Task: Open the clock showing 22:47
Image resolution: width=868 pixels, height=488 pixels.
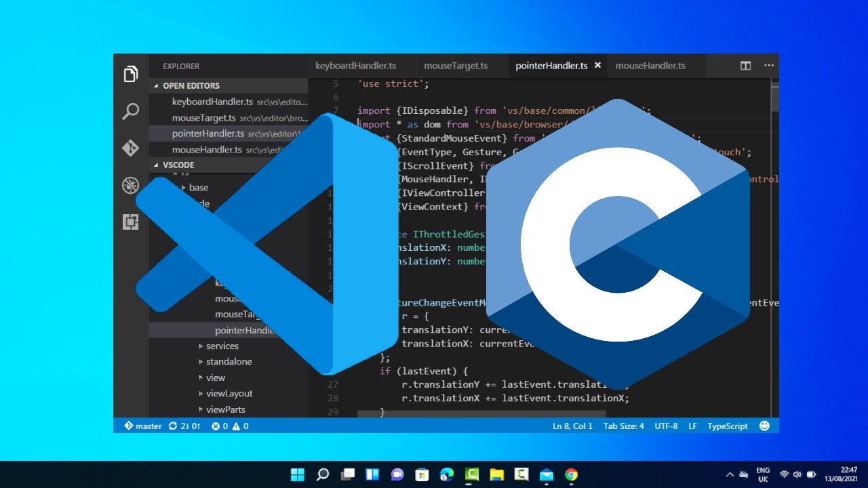Action: point(840,474)
